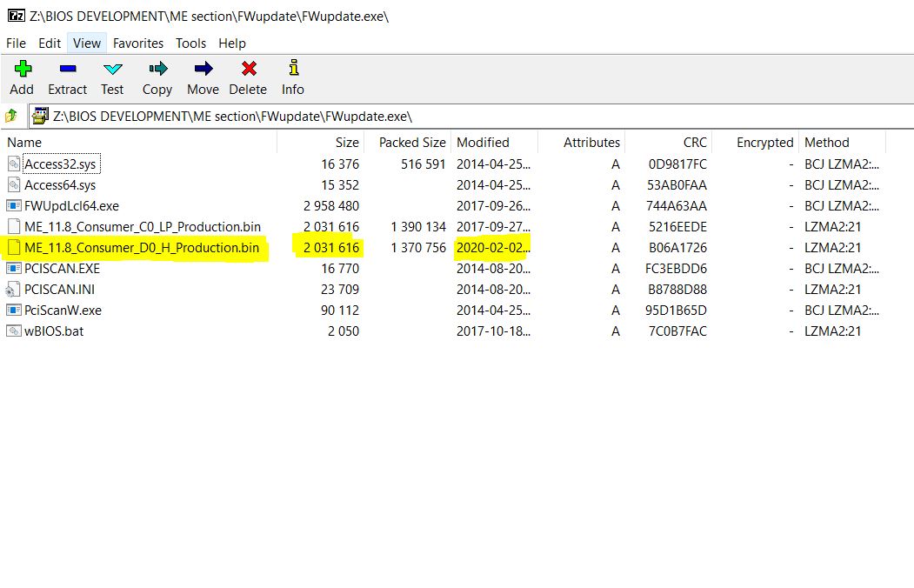Click the CRC value B06A1726

coord(678,248)
